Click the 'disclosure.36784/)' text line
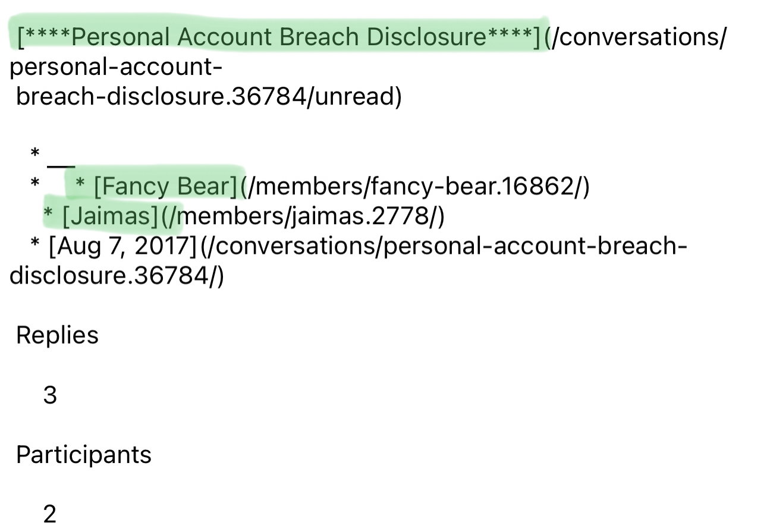Viewport: 767px width, 532px height. [x=117, y=276]
